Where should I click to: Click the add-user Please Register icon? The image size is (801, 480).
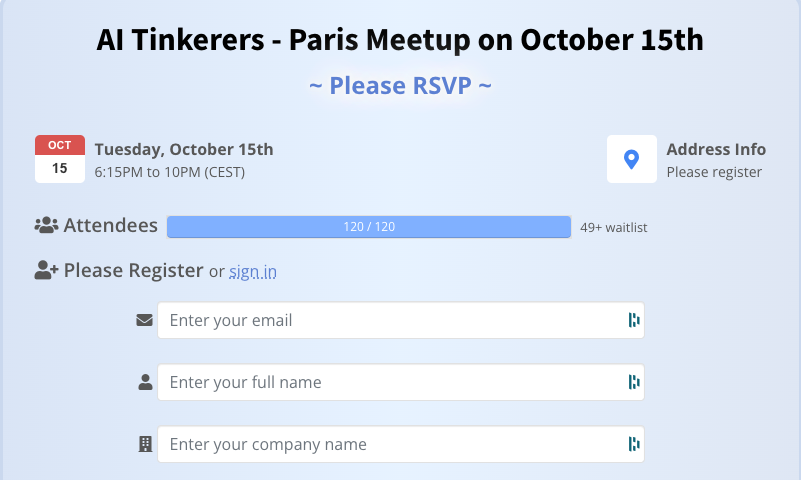pyautogui.click(x=46, y=270)
